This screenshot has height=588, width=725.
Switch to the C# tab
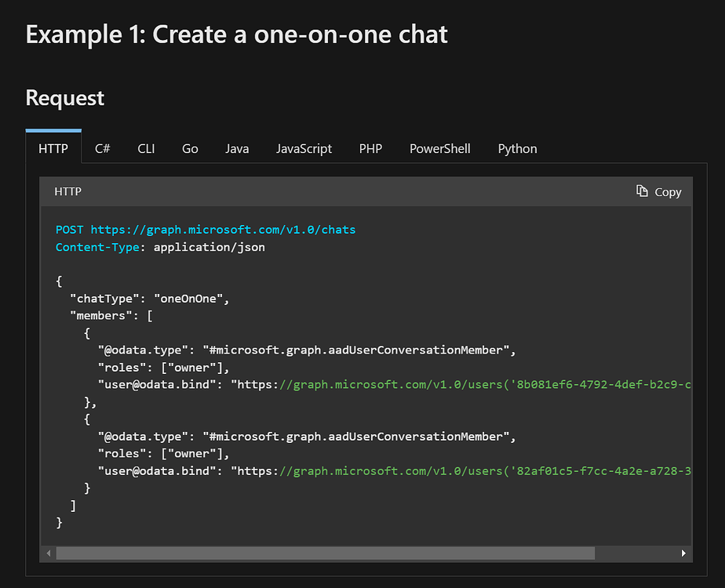[x=102, y=148]
